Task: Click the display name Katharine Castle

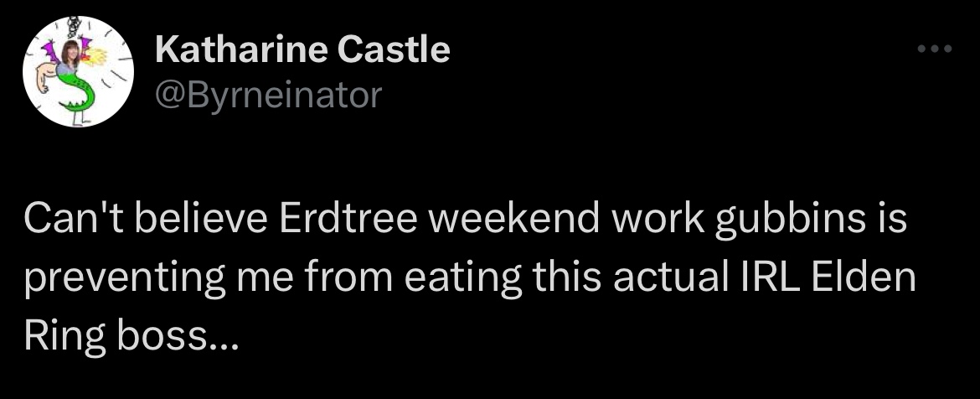Action: coord(302,49)
